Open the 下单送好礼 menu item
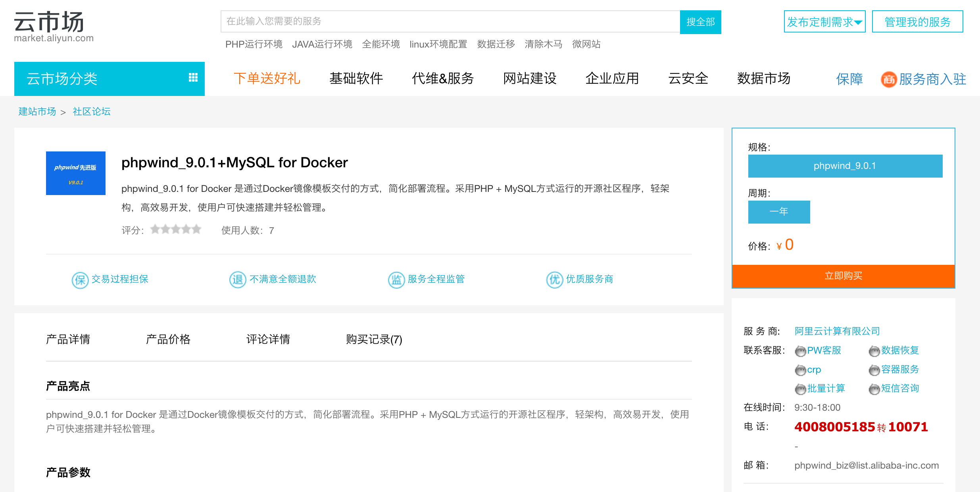This screenshot has height=492, width=980. coord(267,78)
